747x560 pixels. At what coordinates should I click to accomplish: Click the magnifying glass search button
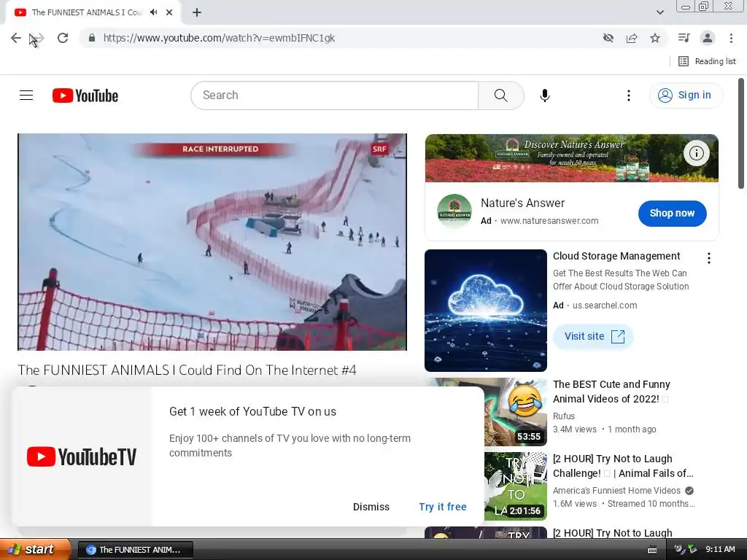[x=500, y=96]
